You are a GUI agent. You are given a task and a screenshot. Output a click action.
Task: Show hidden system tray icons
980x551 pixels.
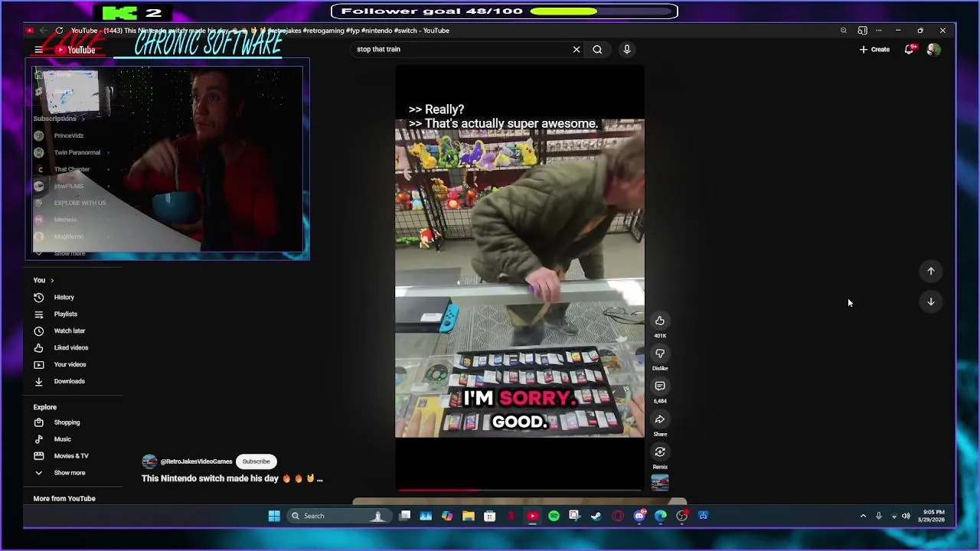pyautogui.click(x=863, y=516)
